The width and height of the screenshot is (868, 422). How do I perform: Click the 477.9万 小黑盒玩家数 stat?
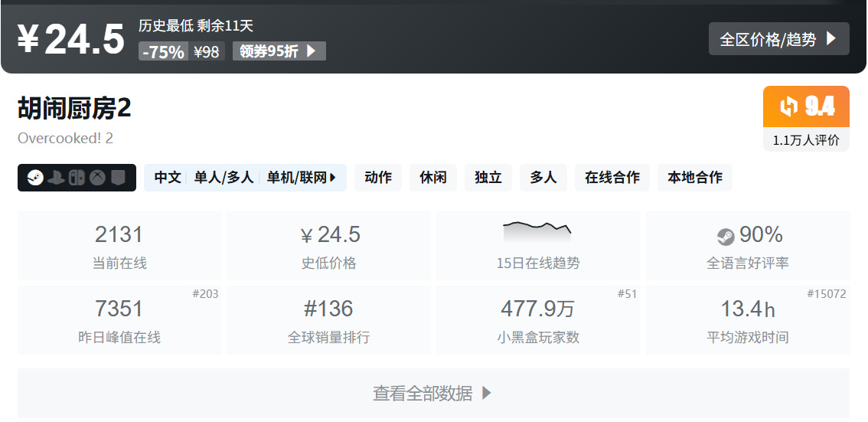(x=538, y=320)
